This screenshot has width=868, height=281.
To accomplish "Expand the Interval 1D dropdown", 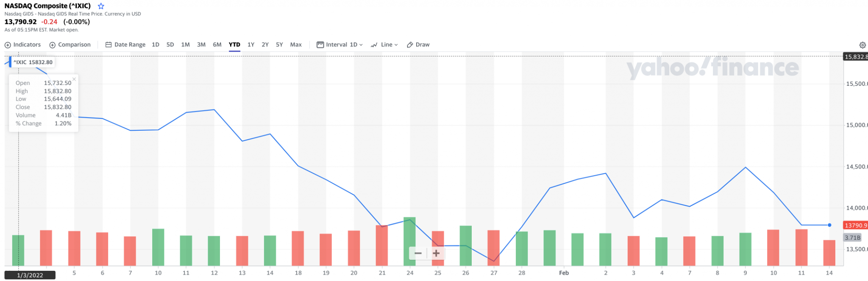I will click(x=340, y=45).
